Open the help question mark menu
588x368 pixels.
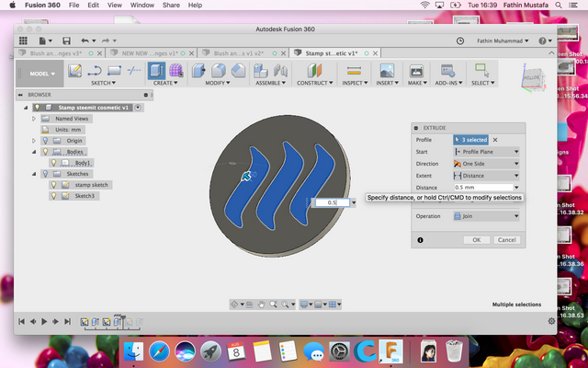545,40
